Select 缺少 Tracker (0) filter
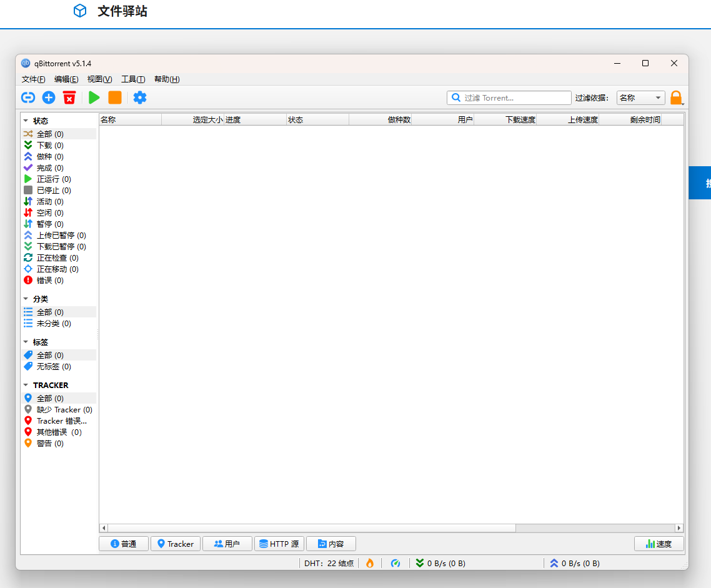 pyautogui.click(x=64, y=410)
